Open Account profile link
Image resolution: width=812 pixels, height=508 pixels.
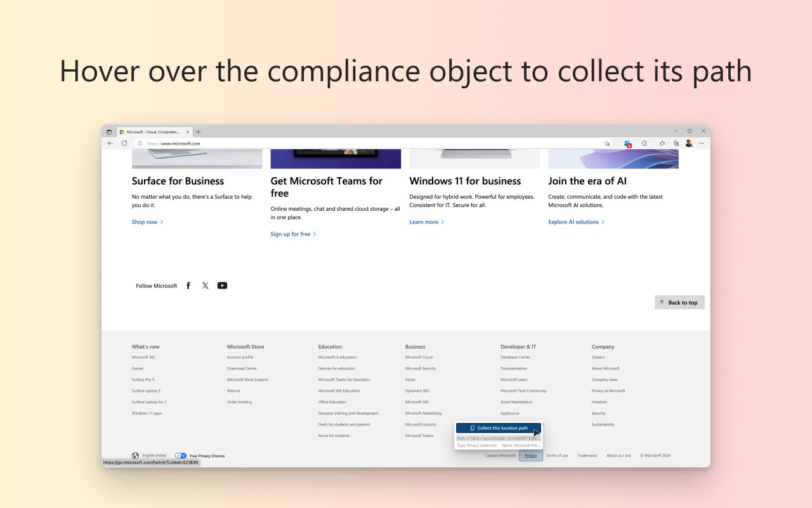240,357
